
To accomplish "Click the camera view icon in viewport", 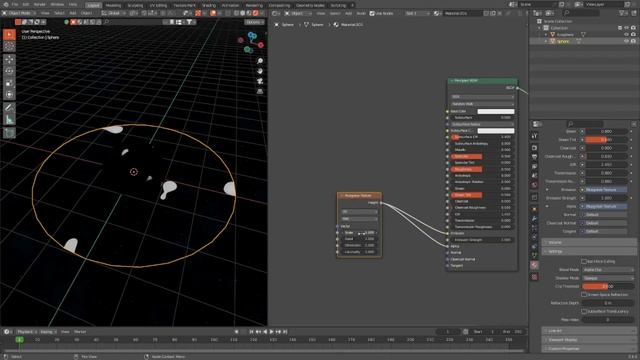I will (260, 81).
